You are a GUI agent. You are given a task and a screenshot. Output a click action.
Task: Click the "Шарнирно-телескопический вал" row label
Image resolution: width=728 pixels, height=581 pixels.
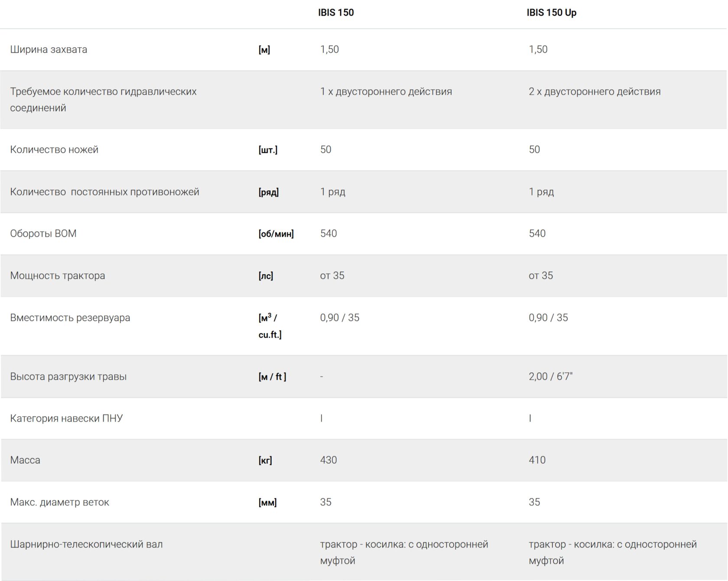86,544
